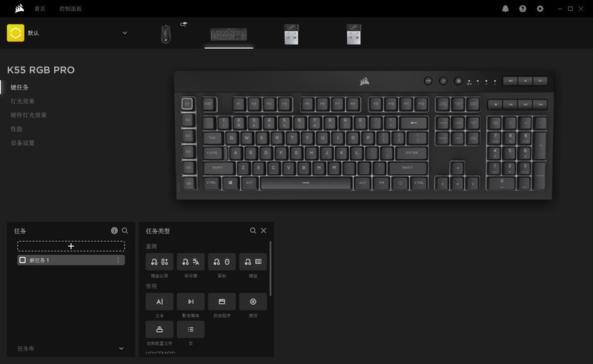Search within the 任务类型 panel
The height and width of the screenshot is (364, 593).
pos(253,231)
